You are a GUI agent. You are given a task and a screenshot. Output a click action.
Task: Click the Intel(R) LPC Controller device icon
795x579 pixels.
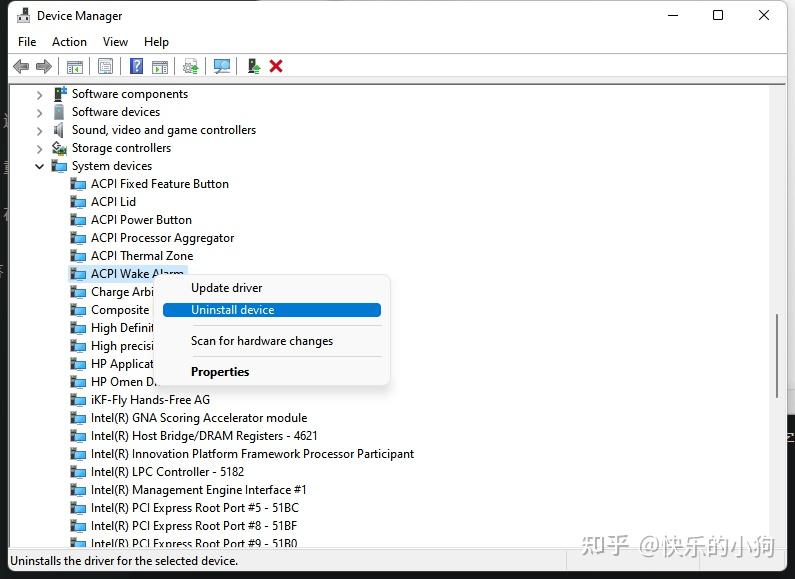tap(78, 472)
